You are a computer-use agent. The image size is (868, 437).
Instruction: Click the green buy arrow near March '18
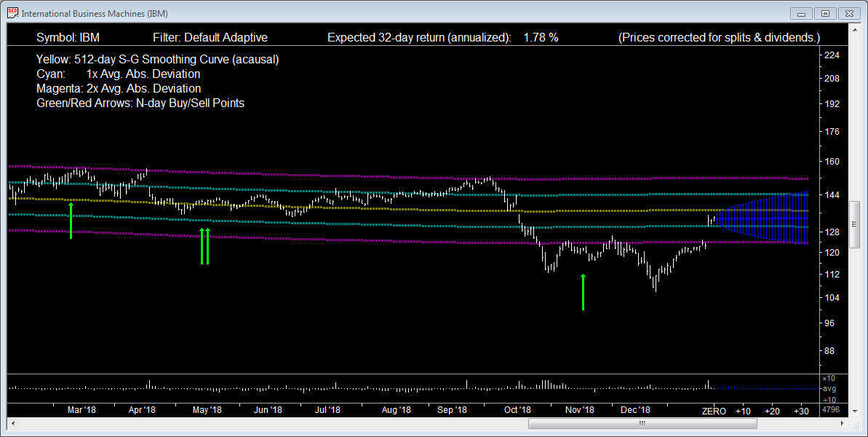click(x=71, y=221)
